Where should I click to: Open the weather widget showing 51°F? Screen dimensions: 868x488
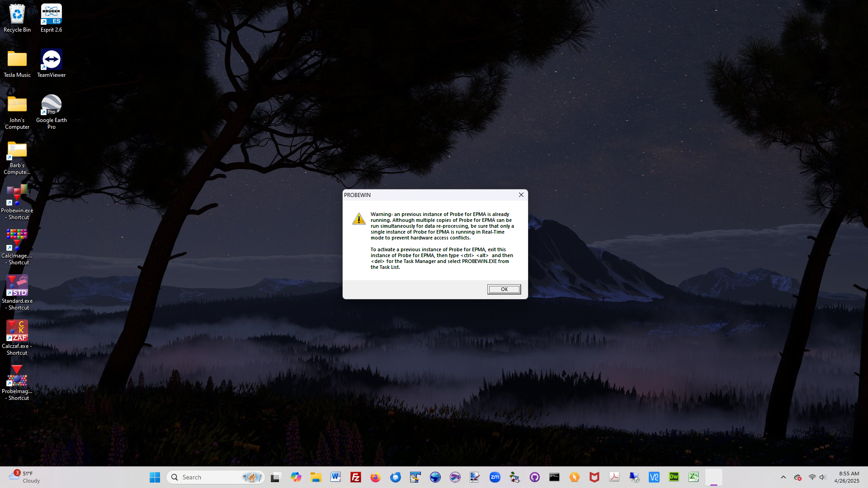tap(25, 477)
